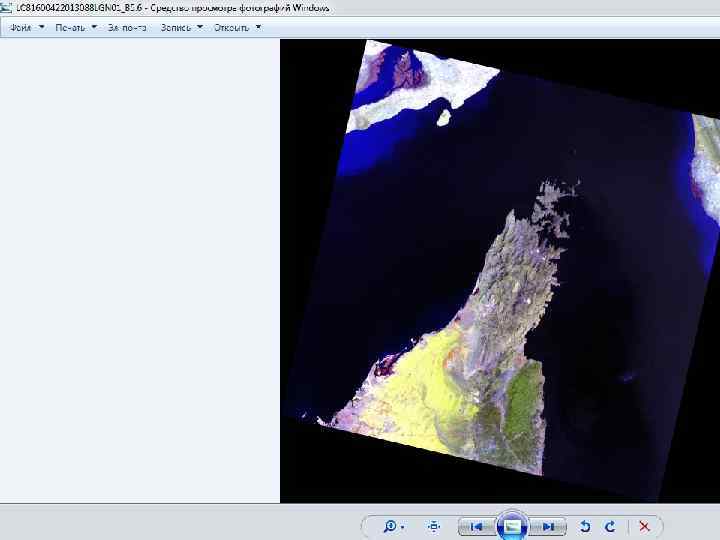Expand the Открыть dropdown arrow

click(259, 27)
